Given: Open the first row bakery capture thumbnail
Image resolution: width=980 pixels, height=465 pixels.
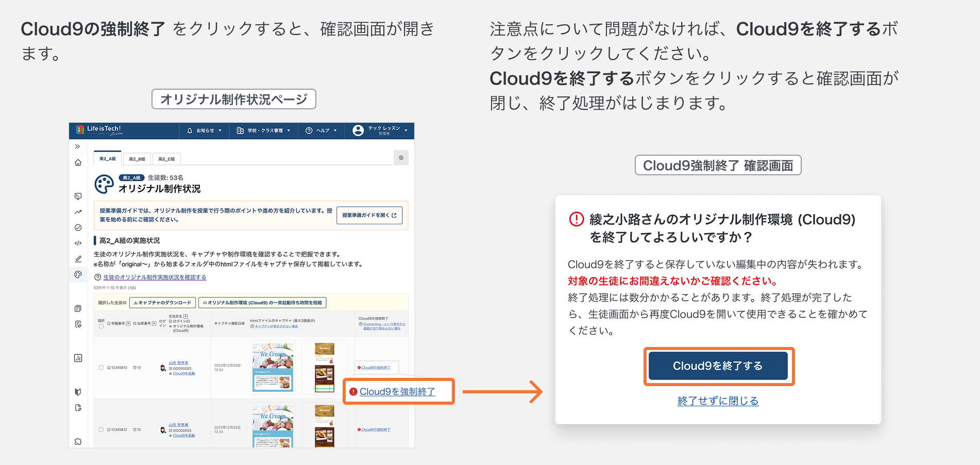Looking at the screenshot, I should point(325,367).
